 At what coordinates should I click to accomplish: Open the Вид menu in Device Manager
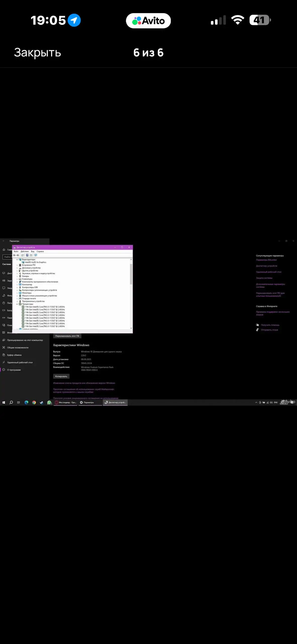[x=32, y=251]
